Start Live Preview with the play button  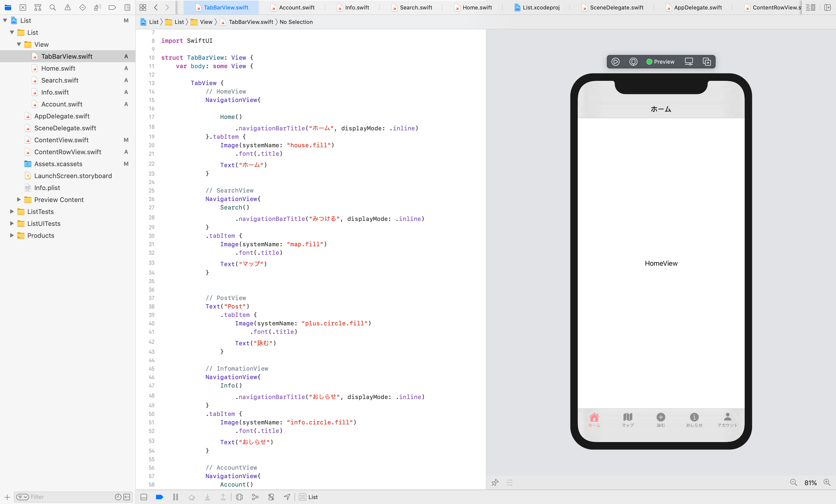tap(616, 61)
